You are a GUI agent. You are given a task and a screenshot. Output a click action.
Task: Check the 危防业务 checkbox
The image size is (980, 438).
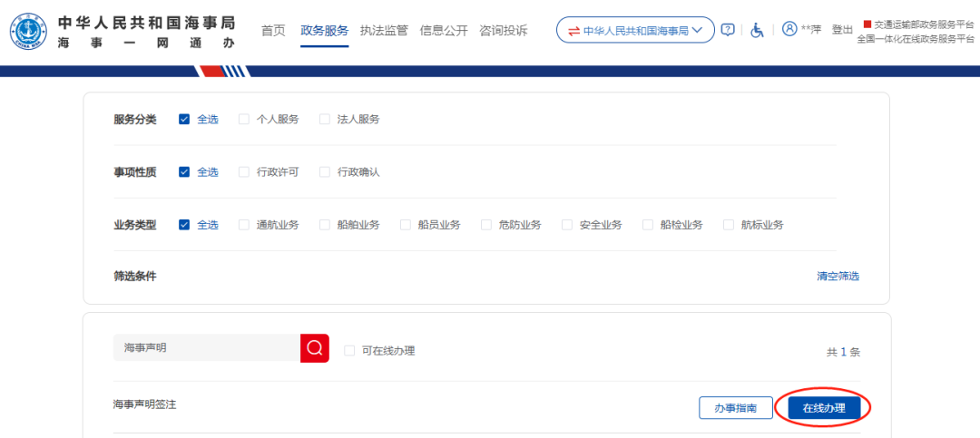click(x=486, y=225)
